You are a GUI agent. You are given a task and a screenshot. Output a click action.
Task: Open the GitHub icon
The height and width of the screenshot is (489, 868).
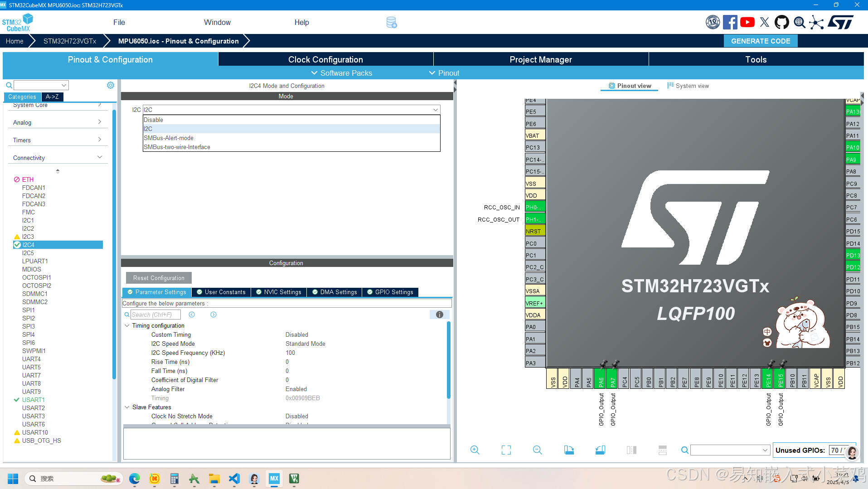click(782, 22)
